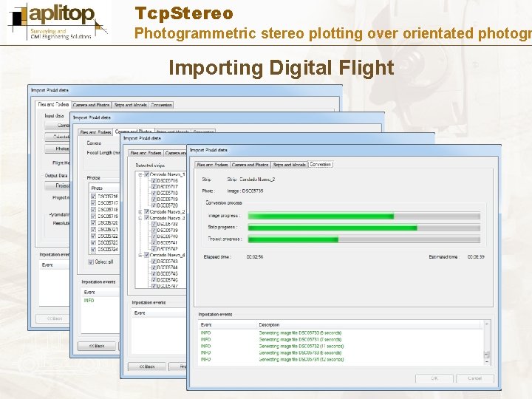The width and height of the screenshot is (532, 399).
Task: Toggle DSC05721 checkbox in the Photos list
Action: pos(93,229)
